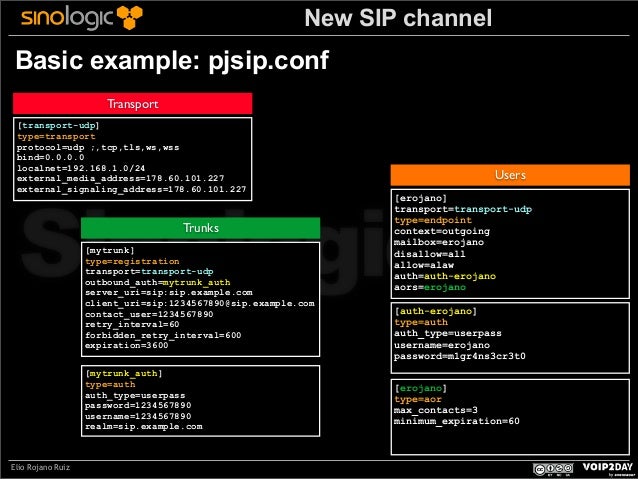Click the VOIP2DAY logo
The width and height of the screenshot is (638, 479).
pos(607,467)
